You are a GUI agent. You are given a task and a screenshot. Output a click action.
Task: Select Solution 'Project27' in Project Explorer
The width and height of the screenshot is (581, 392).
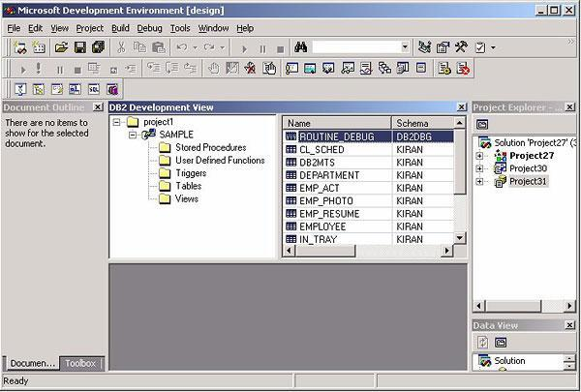[x=535, y=142]
